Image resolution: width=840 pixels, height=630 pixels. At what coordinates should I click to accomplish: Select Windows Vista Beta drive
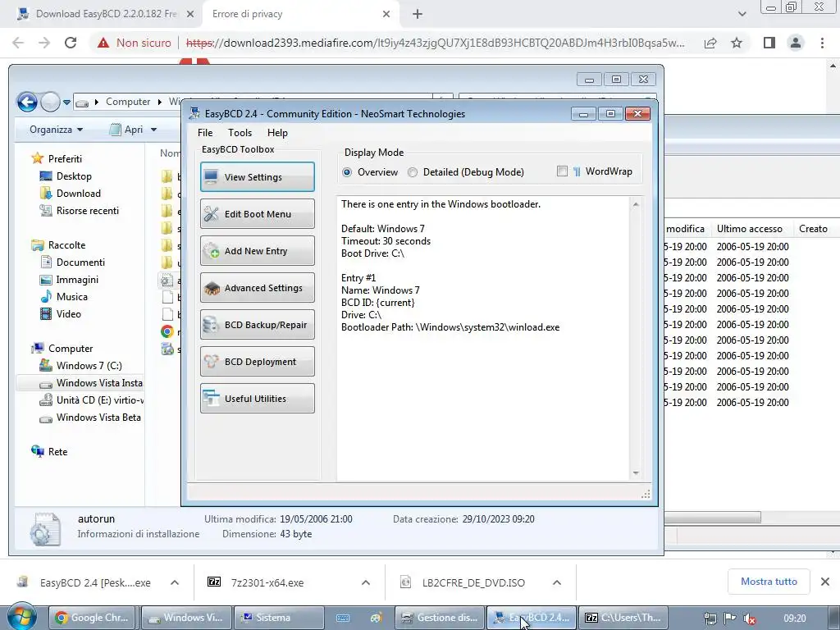tap(91, 418)
